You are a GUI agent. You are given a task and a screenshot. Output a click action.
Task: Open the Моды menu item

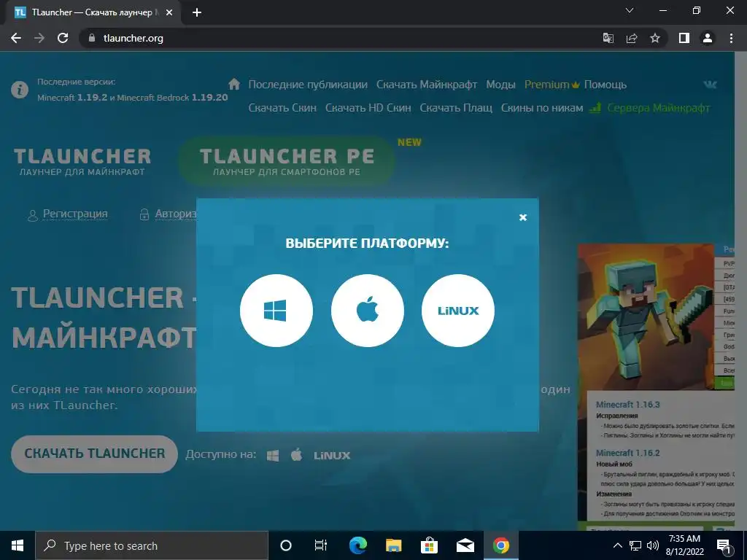point(500,85)
